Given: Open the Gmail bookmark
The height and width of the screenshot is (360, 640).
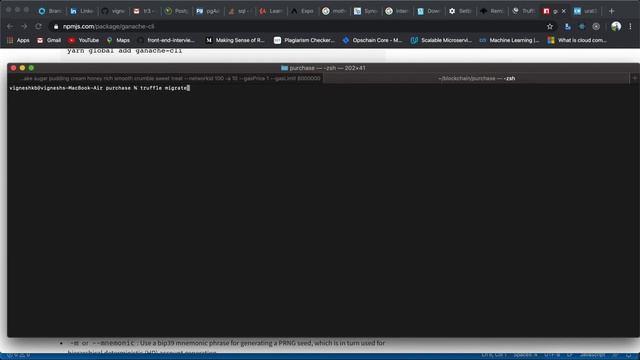Looking at the screenshot, I should [x=49, y=40].
